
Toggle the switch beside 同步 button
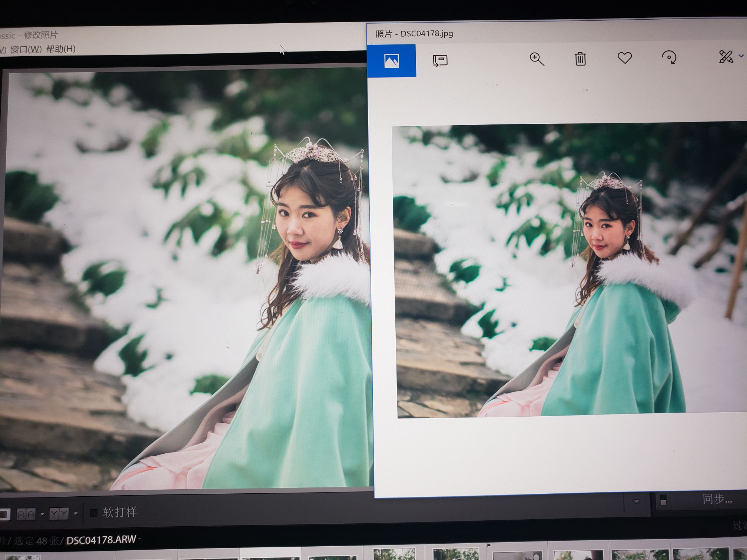pyautogui.click(x=663, y=500)
